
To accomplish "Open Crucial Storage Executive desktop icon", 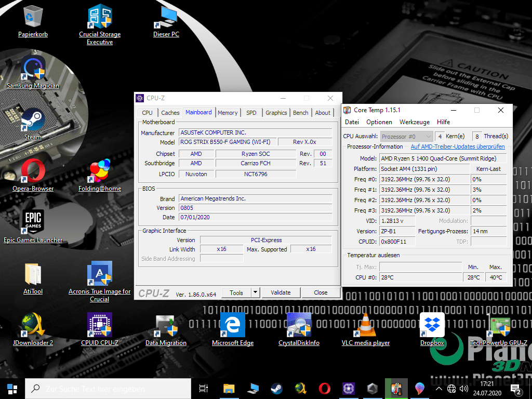I will point(100,25).
